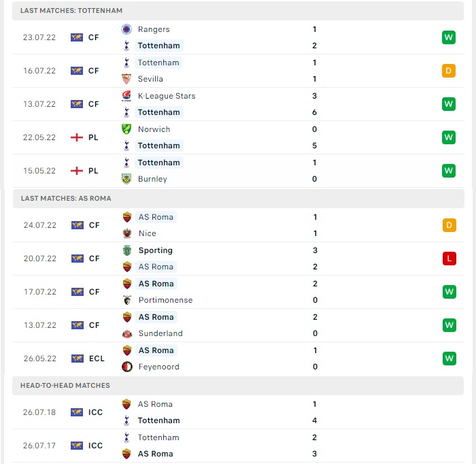Click the England flag beside PL on 22.05.22
Screen dimensions: 476x464
[77, 137]
